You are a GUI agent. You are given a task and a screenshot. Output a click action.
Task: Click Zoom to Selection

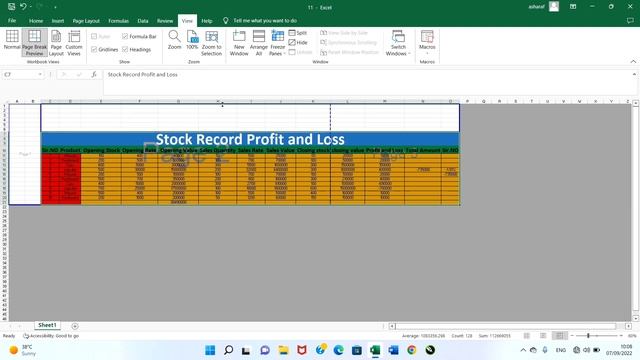tap(211, 42)
